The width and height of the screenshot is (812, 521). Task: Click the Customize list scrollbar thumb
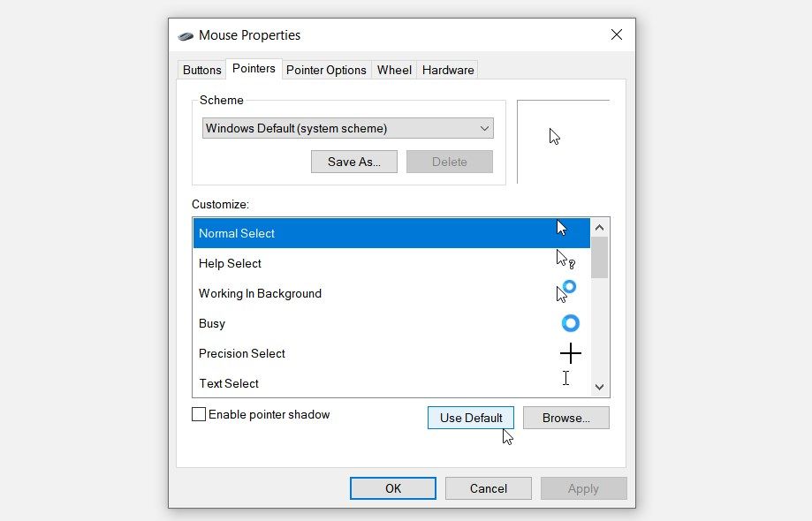click(600, 258)
